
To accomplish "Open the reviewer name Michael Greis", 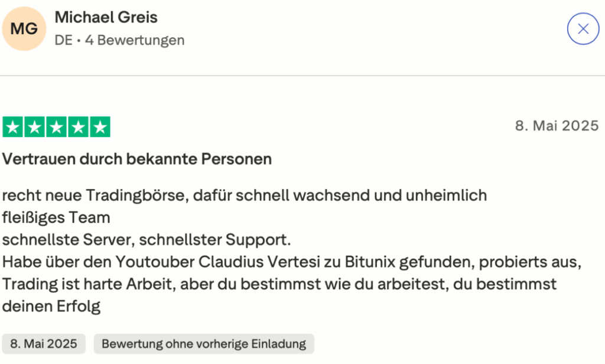I will click(106, 17).
